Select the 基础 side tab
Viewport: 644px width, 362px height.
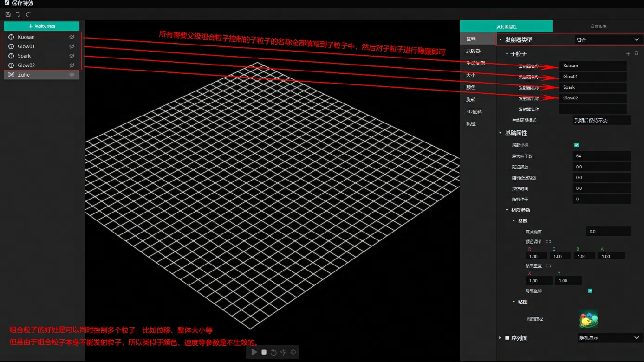pyautogui.click(x=478, y=39)
